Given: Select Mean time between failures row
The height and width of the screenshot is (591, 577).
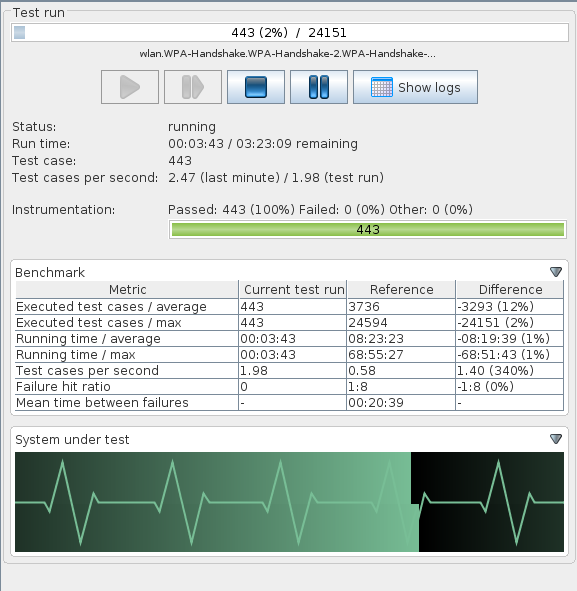Looking at the screenshot, I should coord(289,403).
